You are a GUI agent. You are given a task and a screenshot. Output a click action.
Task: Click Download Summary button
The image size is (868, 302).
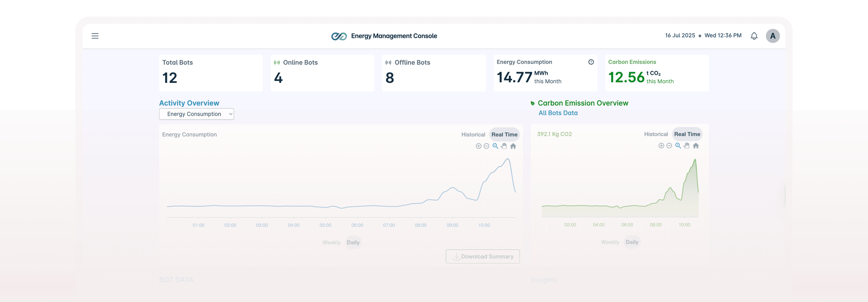click(x=483, y=256)
